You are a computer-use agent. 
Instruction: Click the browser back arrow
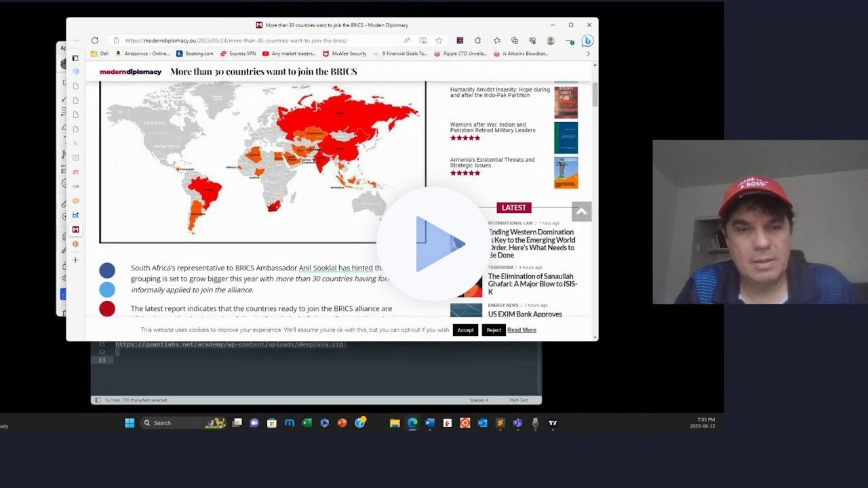(77, 41)
